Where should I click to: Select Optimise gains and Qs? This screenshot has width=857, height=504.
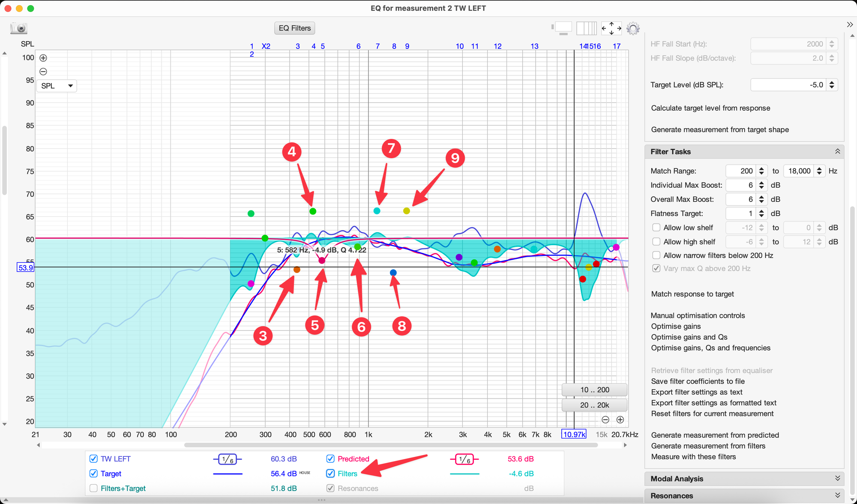pyautogui.click(x=689, y=337)
